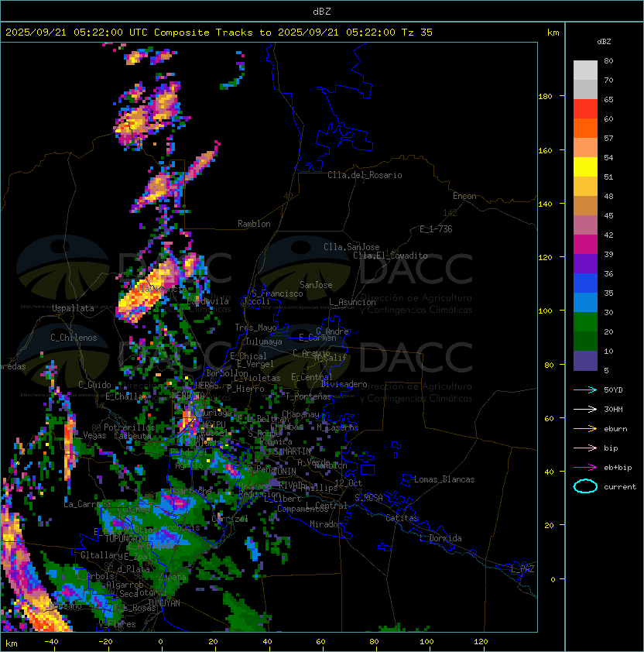
Task: Pick the dark green 10-20 dBZ swatch
Action: (x=585, y=341)
